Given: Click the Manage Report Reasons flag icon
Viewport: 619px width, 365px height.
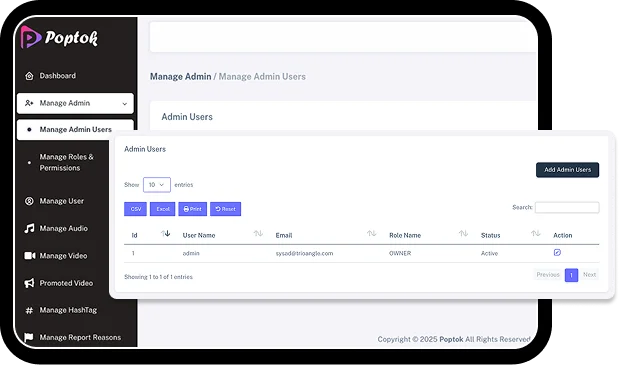Looking at the screenshot, I should (29, 337).
